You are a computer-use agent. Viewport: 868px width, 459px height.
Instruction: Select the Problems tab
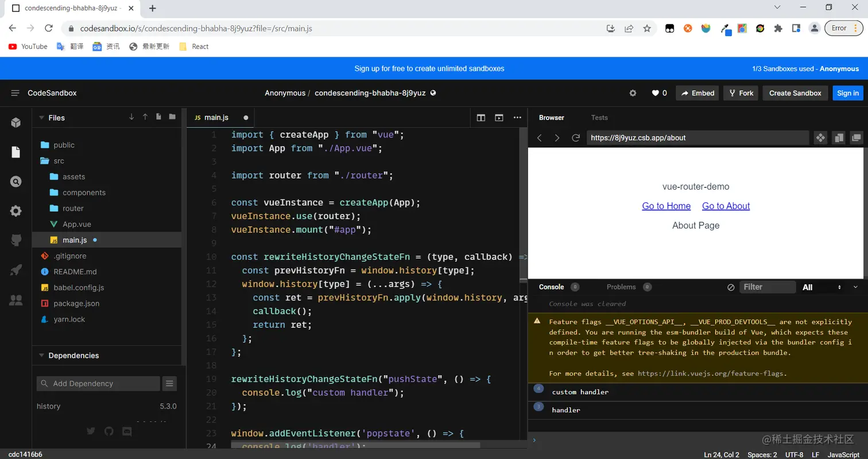point(621,287)
